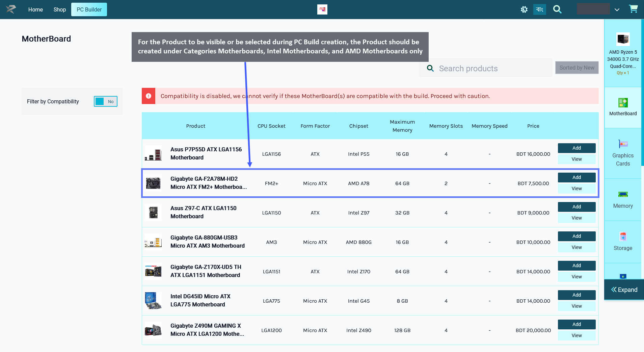Open PC Builder tab
This screenshot has width=644, height=352.
pos(89,9)
